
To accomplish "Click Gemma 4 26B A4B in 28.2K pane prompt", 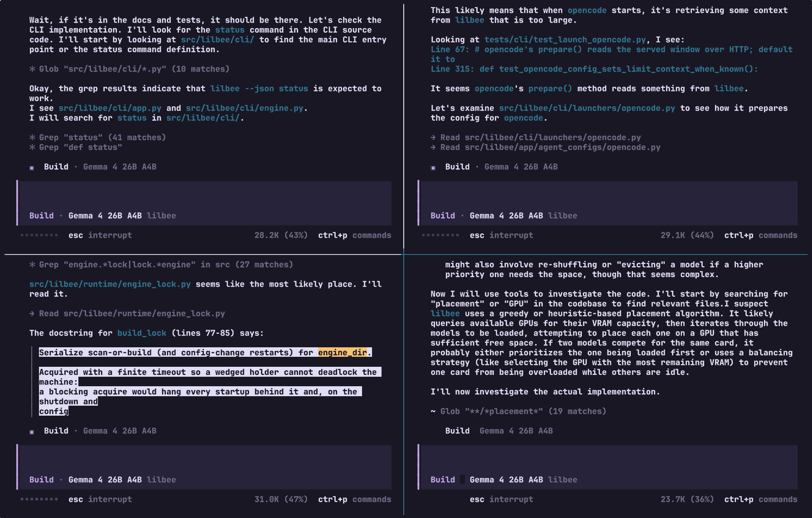I will 105,216.
